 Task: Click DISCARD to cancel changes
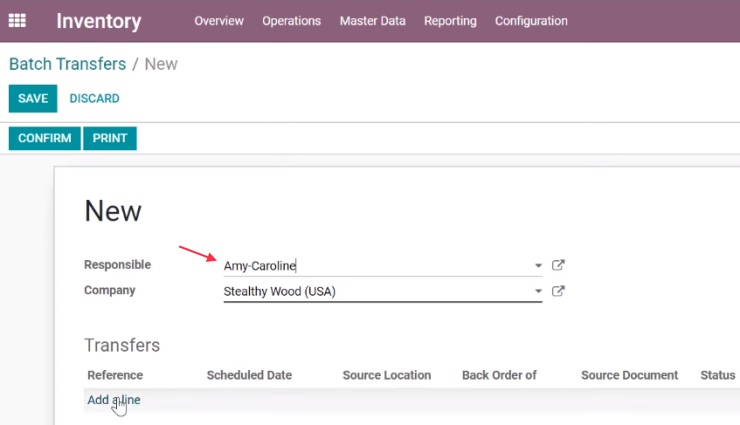(94, 99)
